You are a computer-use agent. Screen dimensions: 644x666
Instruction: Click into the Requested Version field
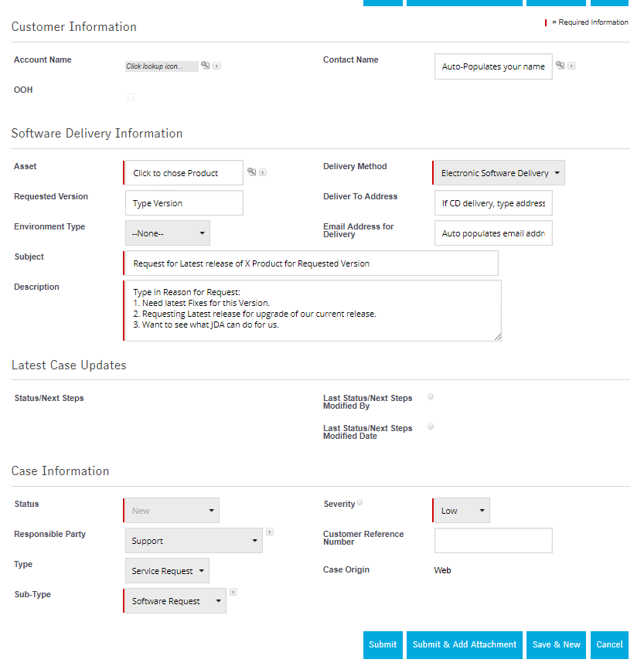pos(184,203)
